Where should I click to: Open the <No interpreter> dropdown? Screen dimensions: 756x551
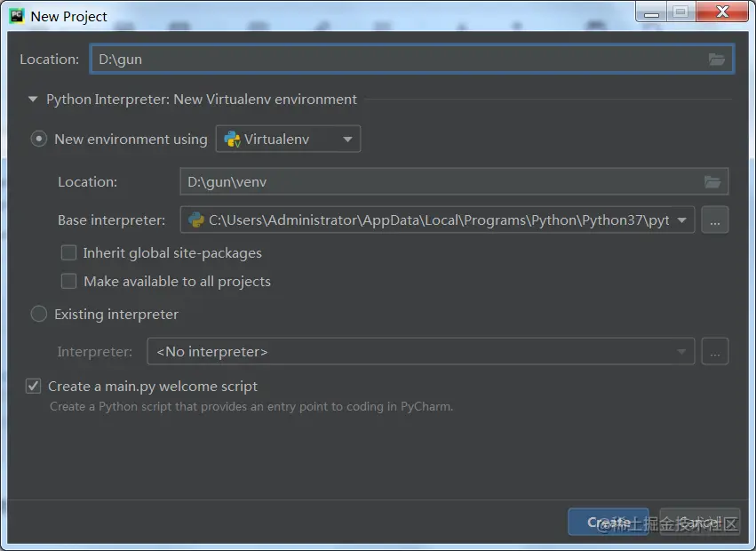tap(420, 352)
